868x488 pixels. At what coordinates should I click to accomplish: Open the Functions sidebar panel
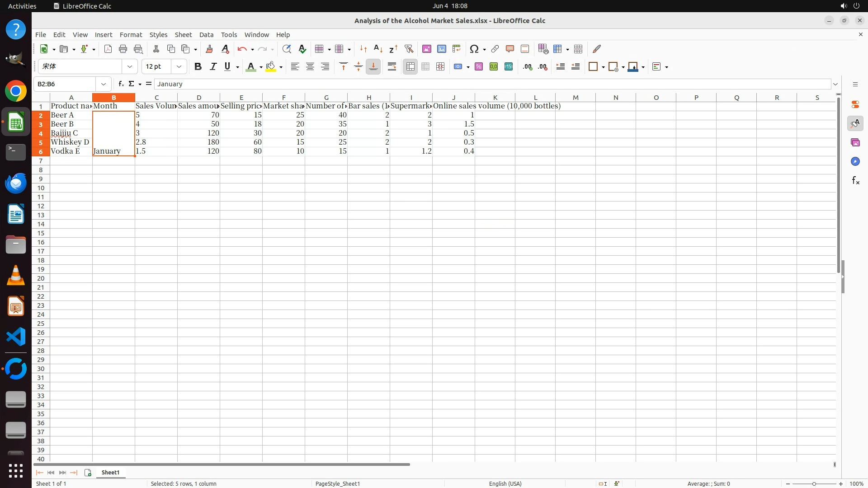[x=855, y=181]
